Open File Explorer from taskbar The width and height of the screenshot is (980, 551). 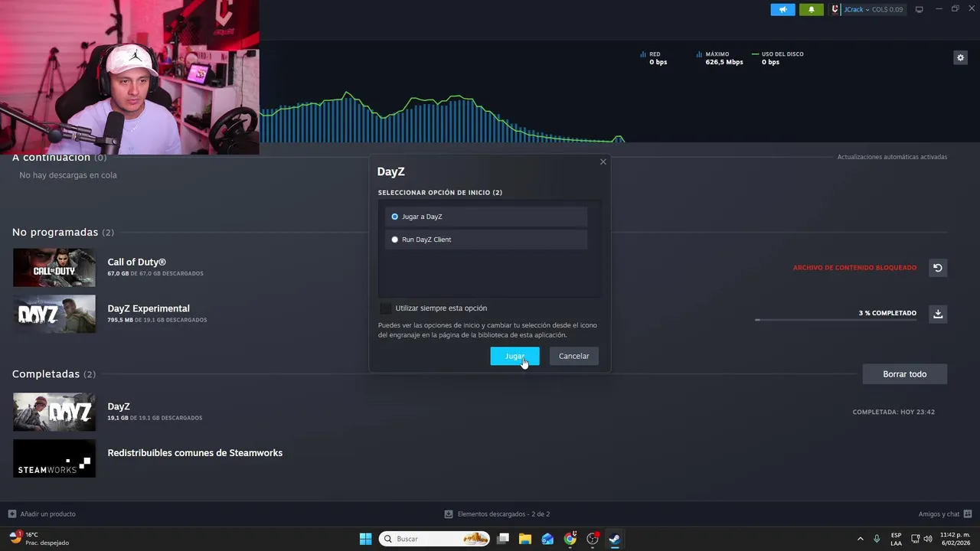click(x=525, y=539)
